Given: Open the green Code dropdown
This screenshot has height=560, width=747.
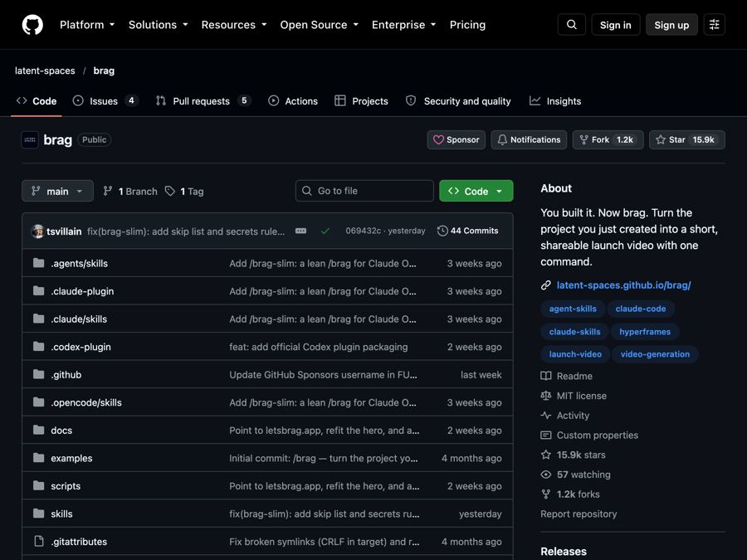Looking at the screenshot, I should coord(476,191).
